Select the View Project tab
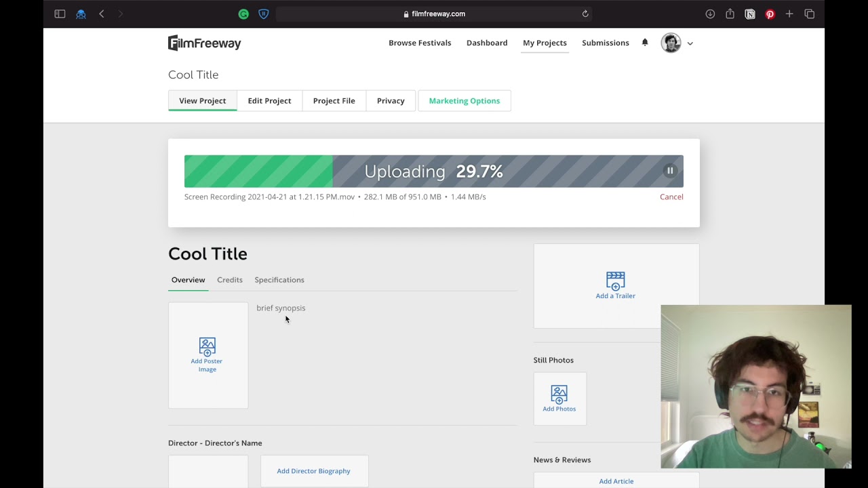Screen dimensions: 868x488 [202, 100]
